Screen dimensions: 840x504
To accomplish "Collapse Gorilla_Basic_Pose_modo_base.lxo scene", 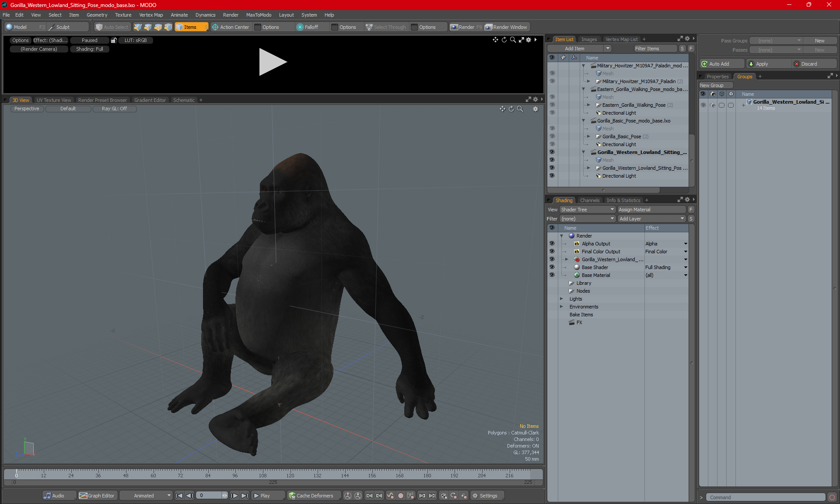I will tap(583, 121).
